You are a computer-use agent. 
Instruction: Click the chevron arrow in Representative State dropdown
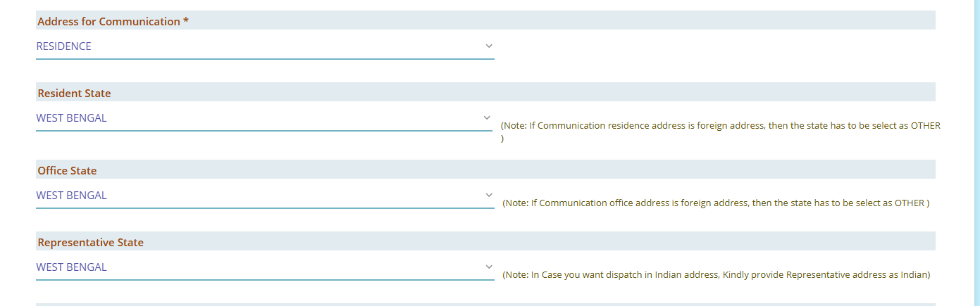[x=489, y=267]
